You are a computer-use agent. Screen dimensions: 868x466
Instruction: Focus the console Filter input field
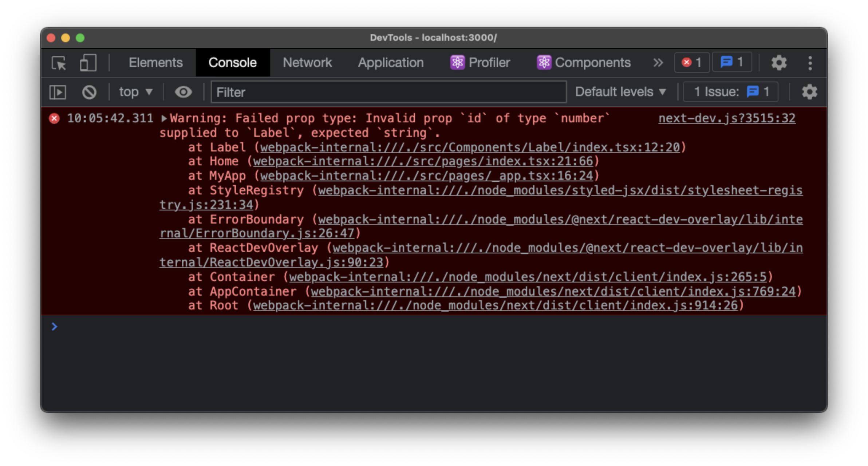point(388,92)
